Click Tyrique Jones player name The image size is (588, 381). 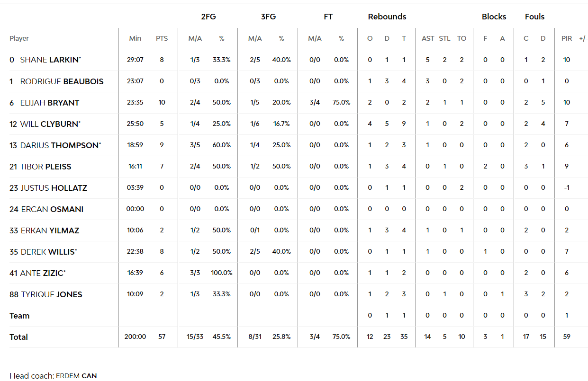[x=51, y=294]
